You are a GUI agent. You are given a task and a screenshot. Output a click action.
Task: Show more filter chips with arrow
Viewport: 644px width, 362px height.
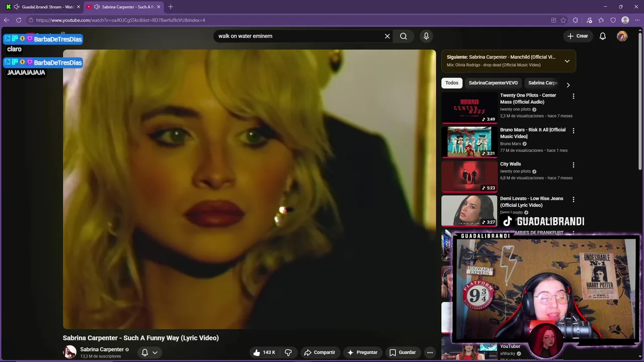[568, 84]
